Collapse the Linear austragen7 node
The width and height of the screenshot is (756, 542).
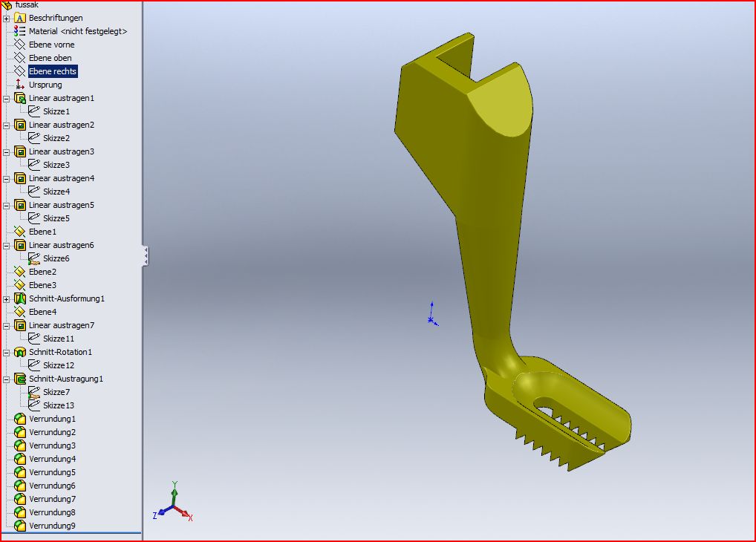(6, 326)
